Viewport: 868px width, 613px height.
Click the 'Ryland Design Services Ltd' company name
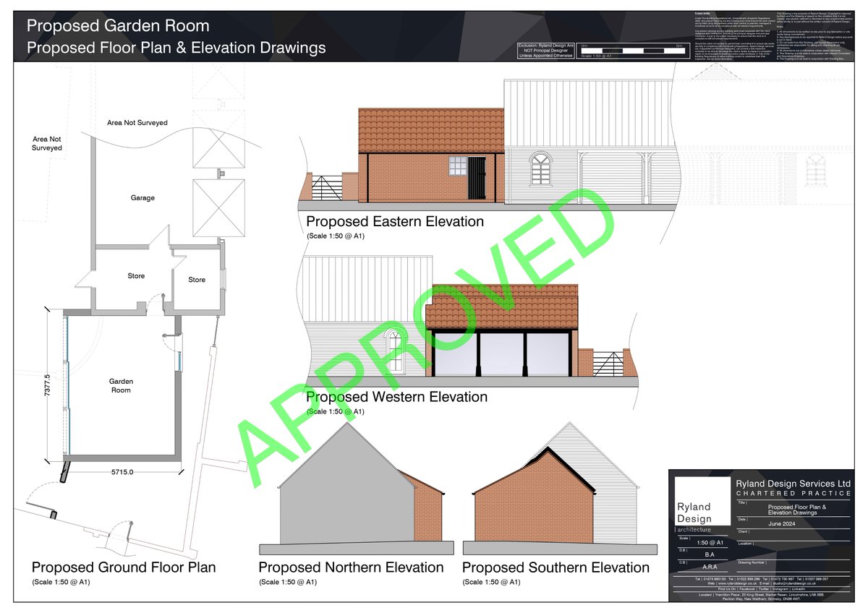pyautogui.click(x=793, y=484)
